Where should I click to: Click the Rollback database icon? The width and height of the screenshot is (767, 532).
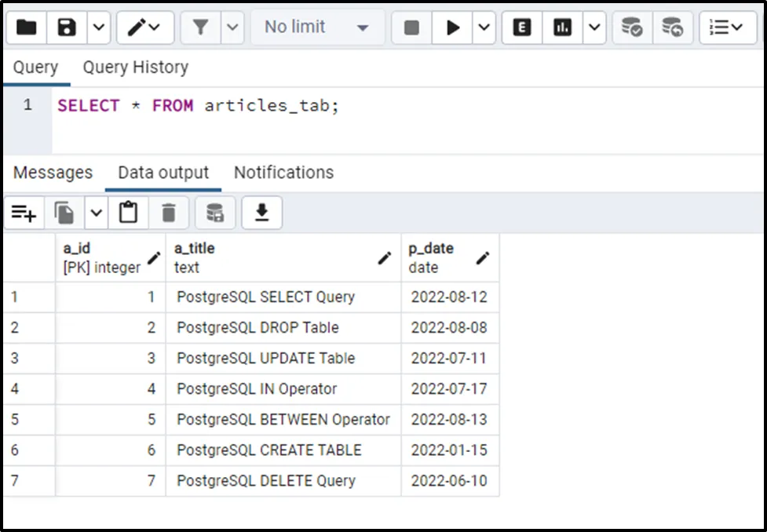pos(672,27)
